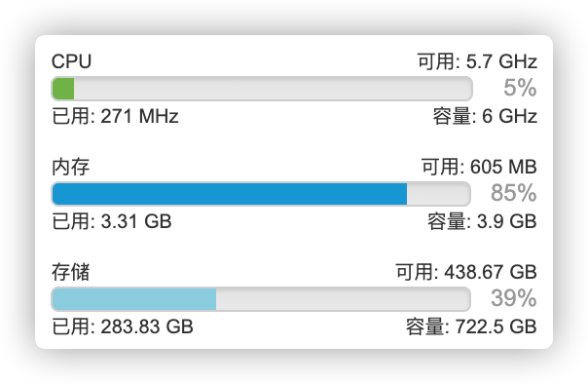Click the storage available 438.67 GB text
The height and width of the screenshot is (384, 588).
tap(466, 272)
